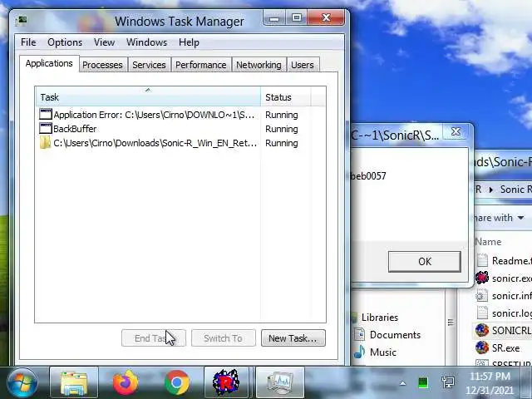Open Music library in Explorer sidebar

tap(383, 352)
